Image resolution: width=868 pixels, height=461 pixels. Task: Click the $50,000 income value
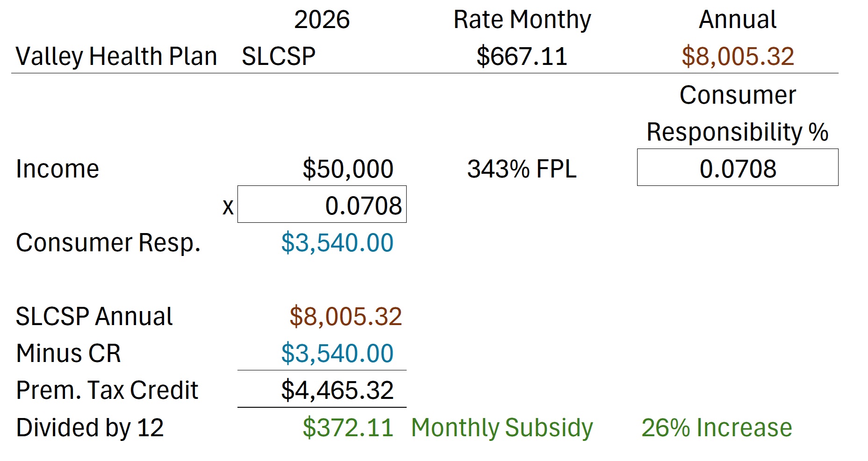(x=348, y=169)
